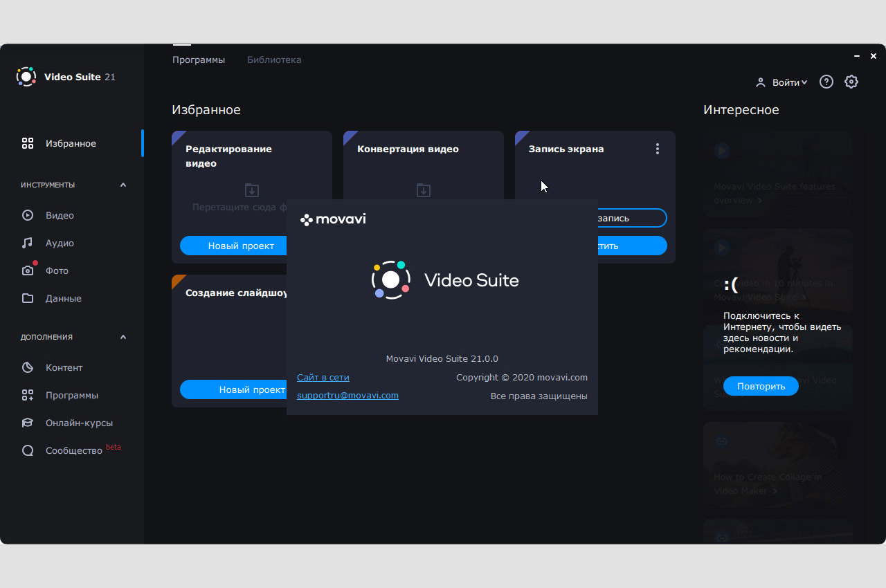The height and width of the screenshot is (588, 886).
Task: Click the supportru@movavi.com email link
Action: pyautogui.click(x=347, y=395)
